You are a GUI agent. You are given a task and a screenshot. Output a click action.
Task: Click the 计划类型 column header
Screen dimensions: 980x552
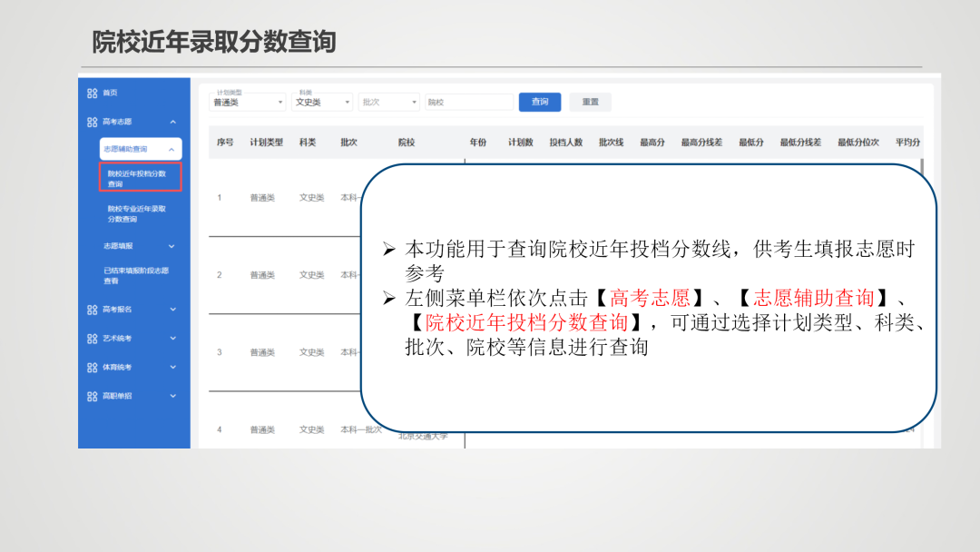266,143
